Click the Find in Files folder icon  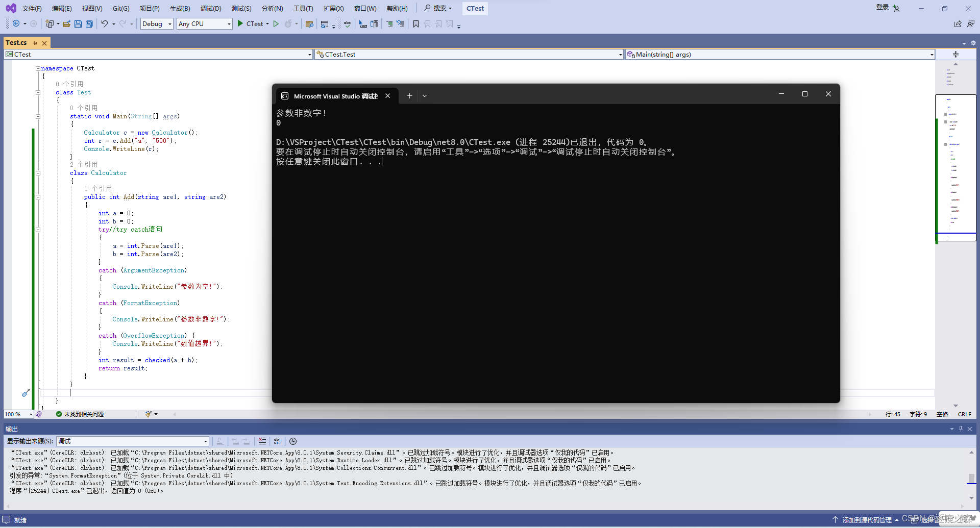[x=309, y=24]
